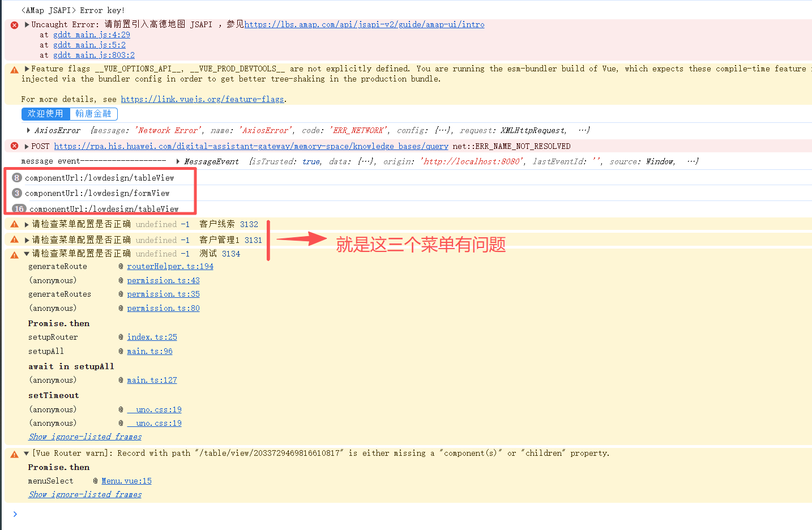This screenshot has height=530, width=812.
Task: Open the gddt_main.js:803:2 source link
Action: point(94,55)
